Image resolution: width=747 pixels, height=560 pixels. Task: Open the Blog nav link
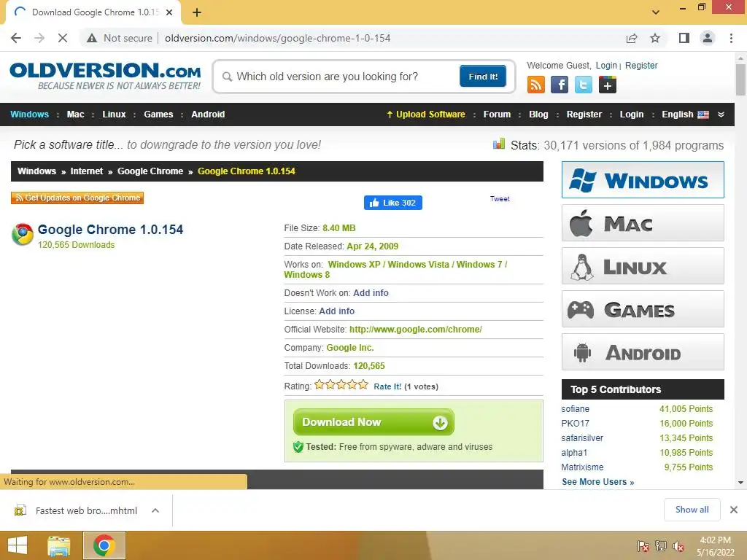pos(538,114)
